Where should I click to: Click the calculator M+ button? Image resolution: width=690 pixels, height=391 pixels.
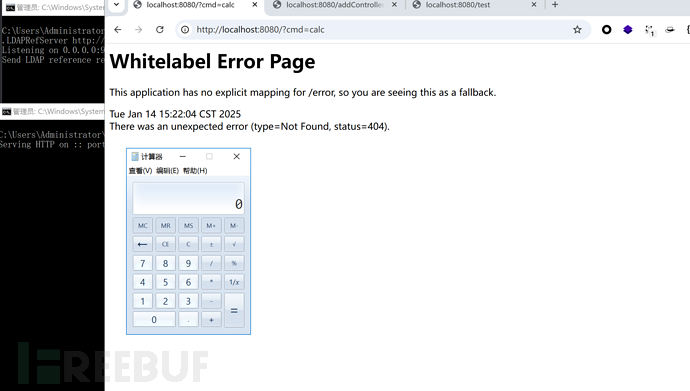click(x=211, y=226)
